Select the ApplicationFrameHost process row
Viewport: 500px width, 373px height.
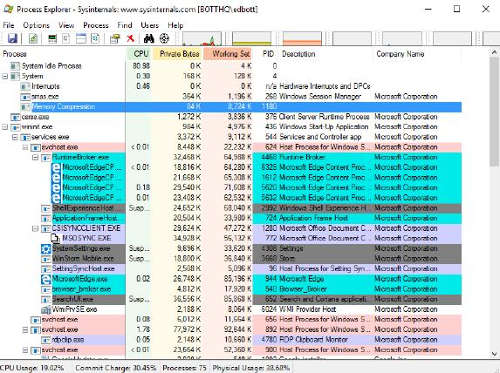tap(231, 218)
